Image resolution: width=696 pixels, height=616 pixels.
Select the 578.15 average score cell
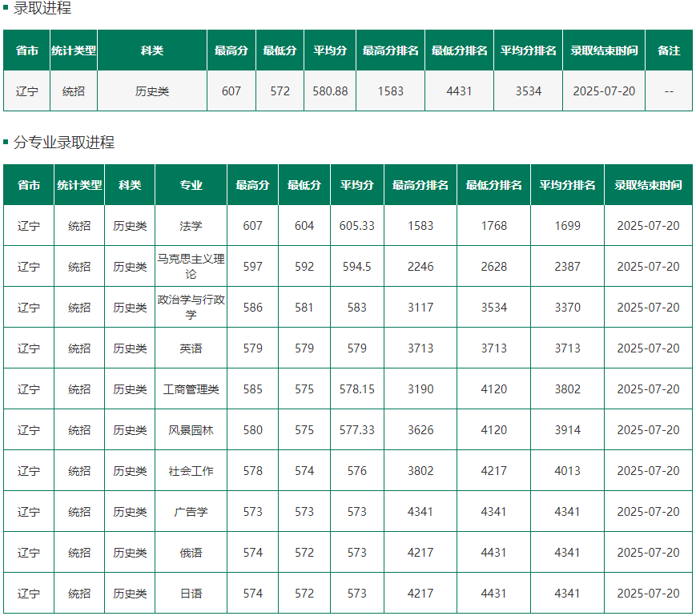[x=357, y=389]
